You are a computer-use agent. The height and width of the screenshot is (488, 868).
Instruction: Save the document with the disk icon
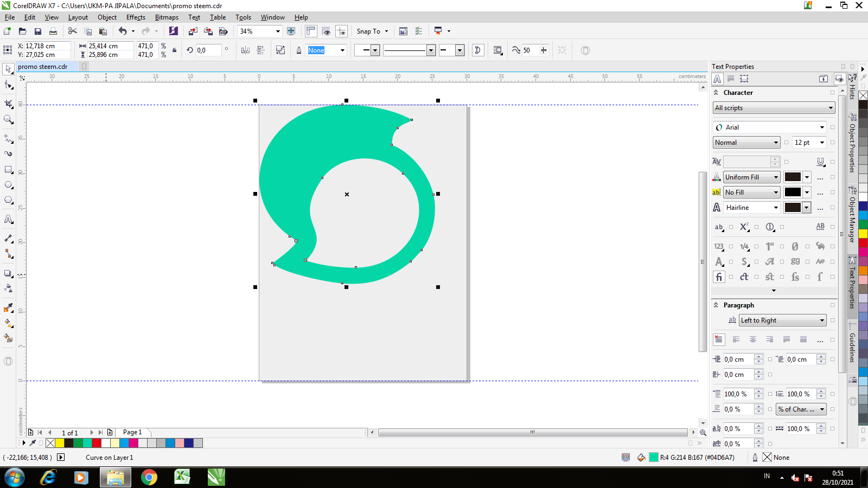tap(37, 31)
